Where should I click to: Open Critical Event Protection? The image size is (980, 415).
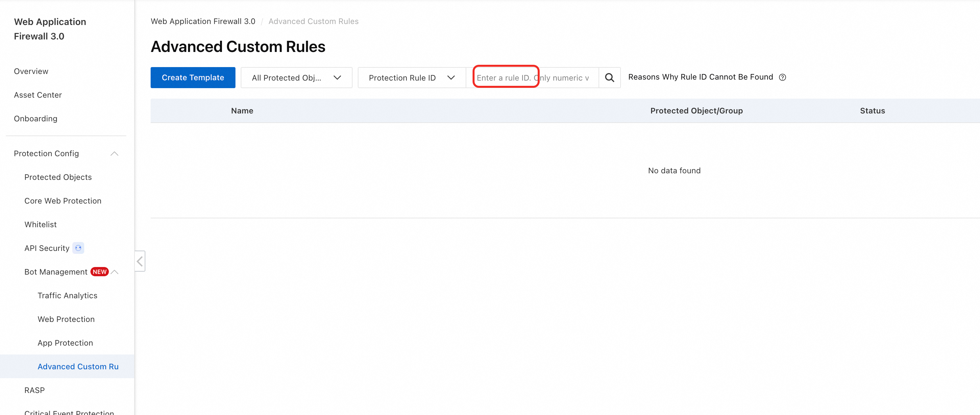point(69,412)
